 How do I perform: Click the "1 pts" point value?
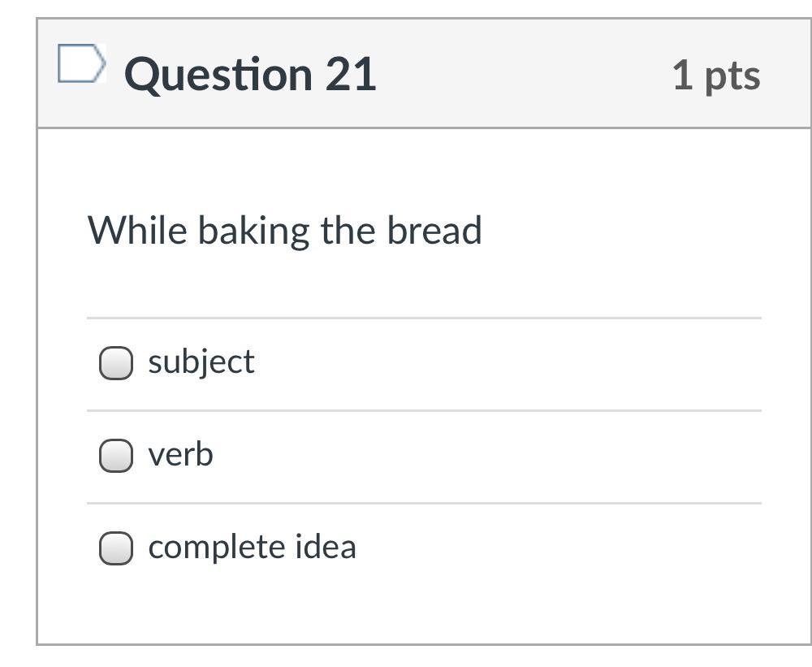(x=716, y=75)
